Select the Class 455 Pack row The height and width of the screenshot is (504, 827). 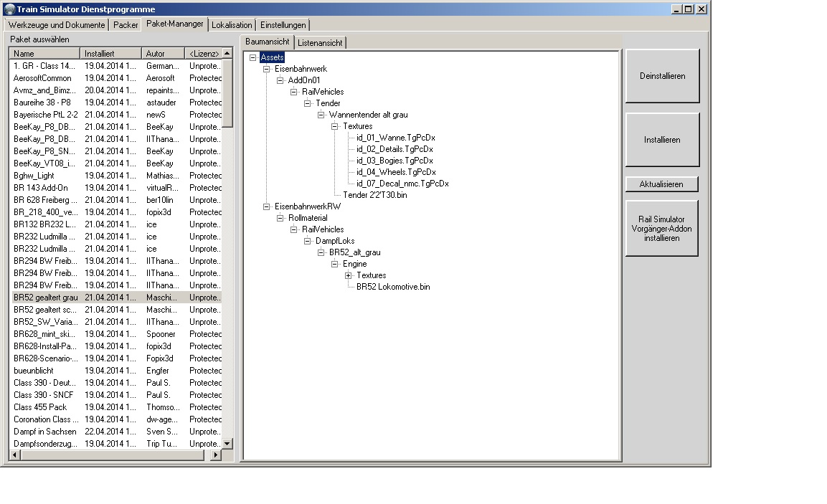pos(116,407)
